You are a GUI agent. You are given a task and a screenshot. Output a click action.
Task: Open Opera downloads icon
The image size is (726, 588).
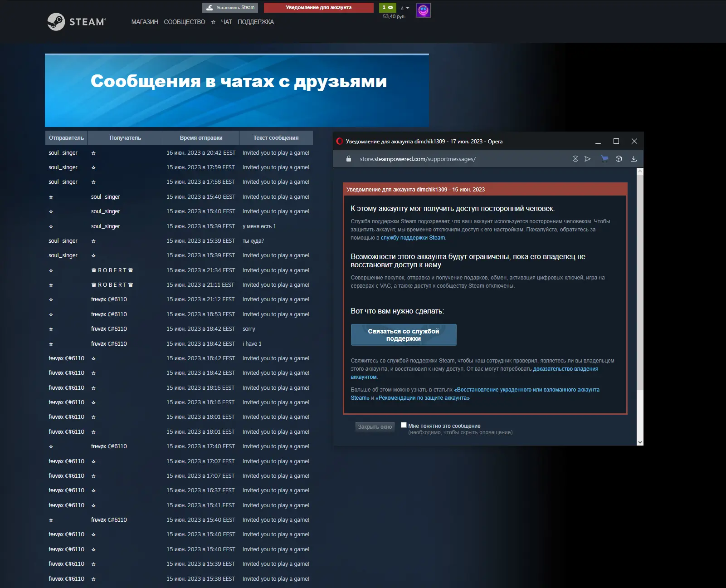tap(633, 159)
